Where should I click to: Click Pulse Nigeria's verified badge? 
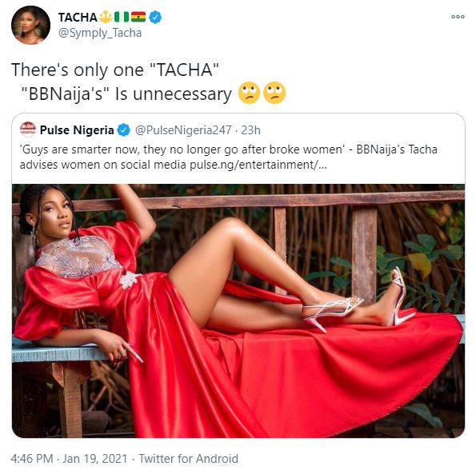(123, 130)
